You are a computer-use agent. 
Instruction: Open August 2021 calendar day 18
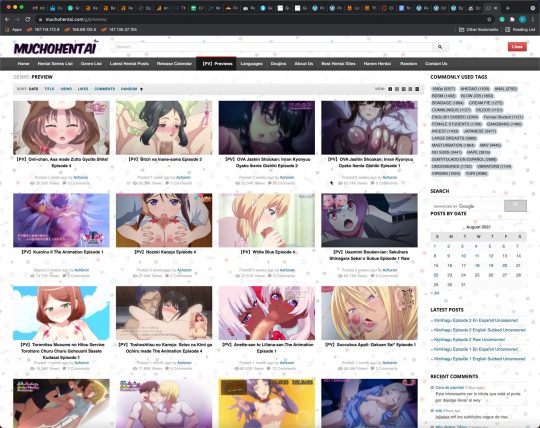(477, 265)
